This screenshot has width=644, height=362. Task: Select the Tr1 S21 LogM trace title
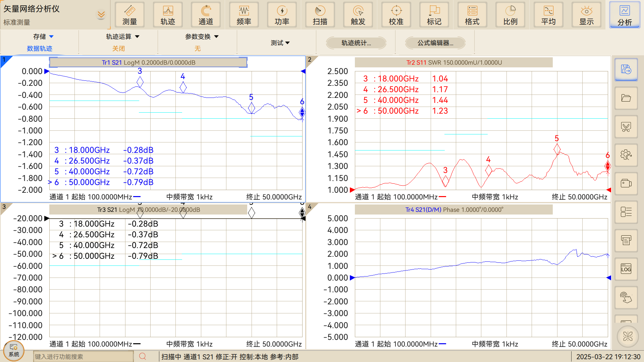[x=148, y=62]
